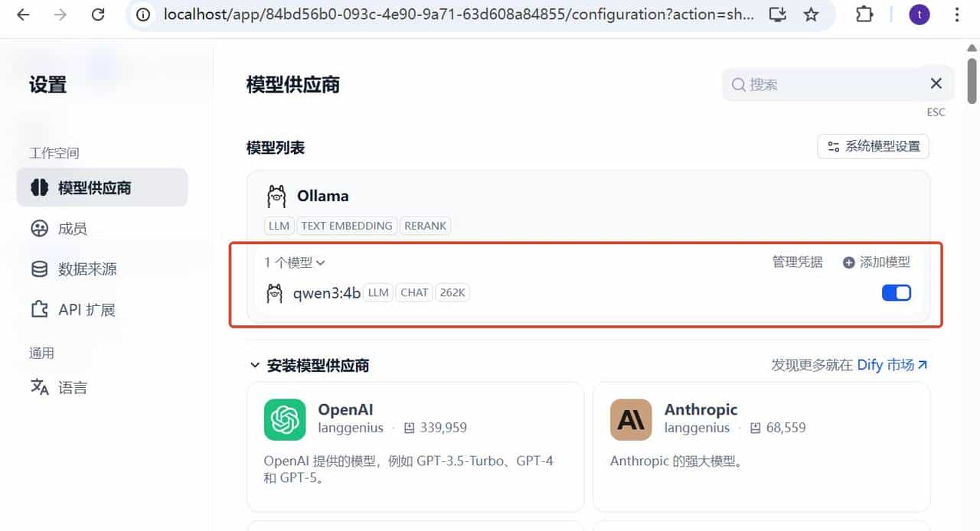Click the 262K context tag
Screen dimensions: 980x531
452,292
